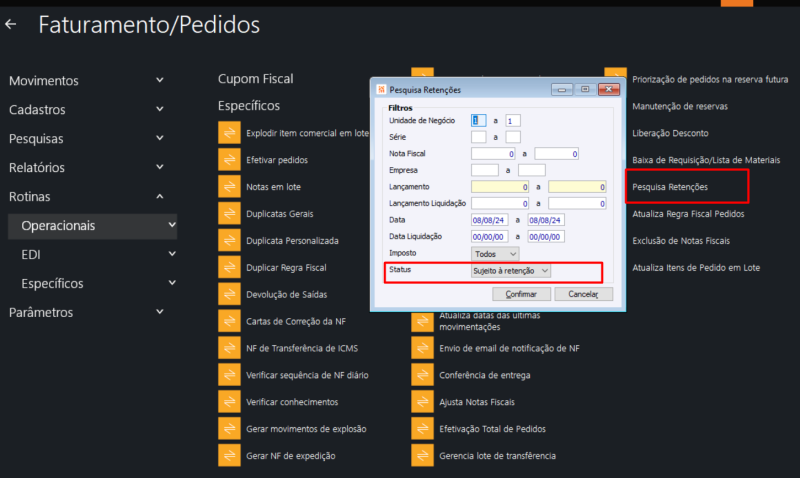Open Exclusão de Notas Fiscais routine

click(681, 241)
